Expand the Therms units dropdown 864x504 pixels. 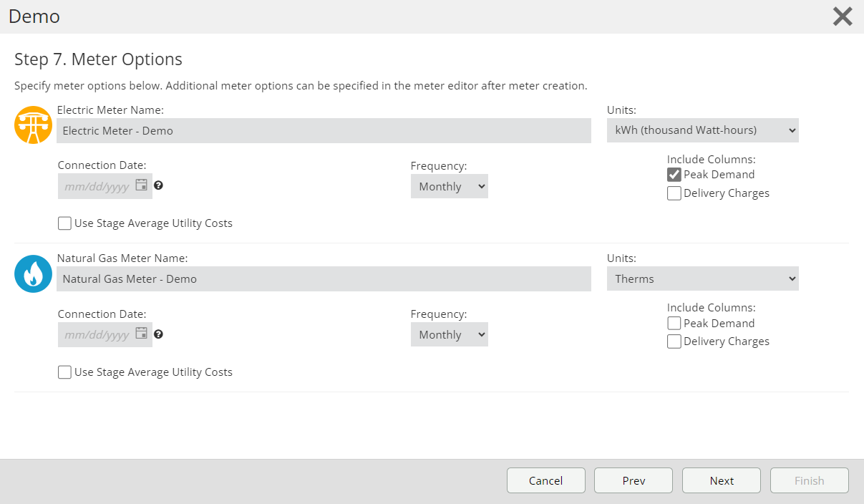(702, 279)
